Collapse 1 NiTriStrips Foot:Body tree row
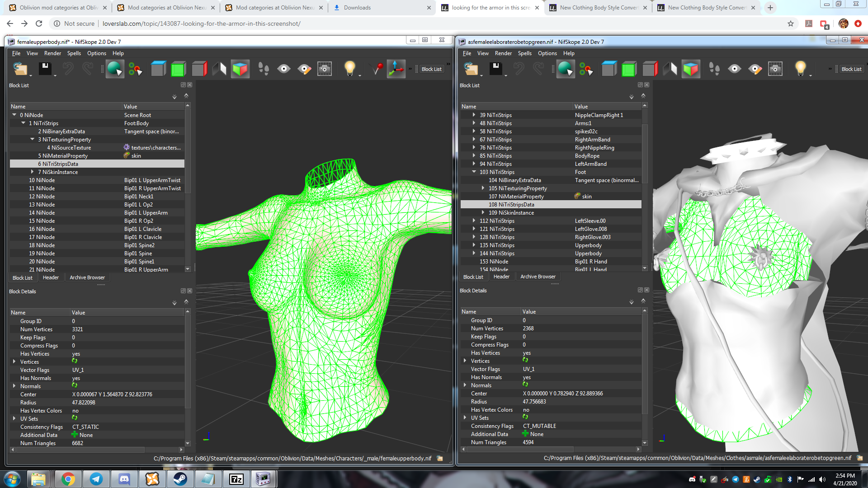The image size is (868, 488). [23, 123]
